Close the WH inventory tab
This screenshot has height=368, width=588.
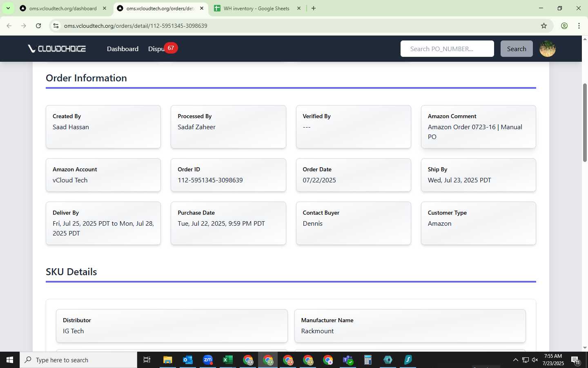point(299,8)
